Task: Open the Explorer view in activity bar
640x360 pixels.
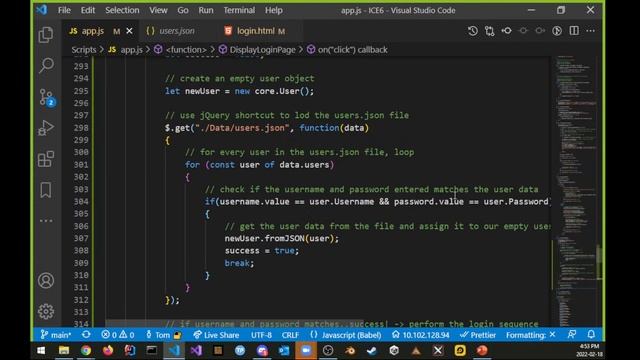Action: [x=46, y=35]
